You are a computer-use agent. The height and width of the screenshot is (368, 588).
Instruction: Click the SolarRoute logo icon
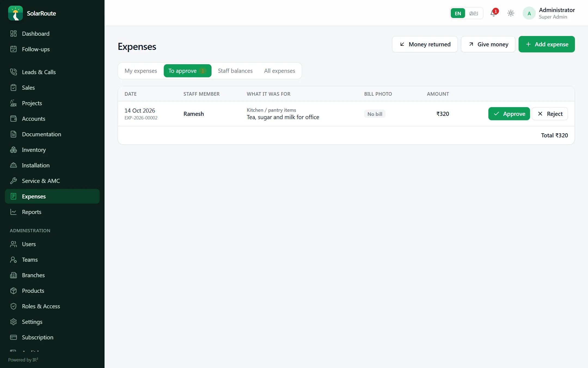click(x=16, y=13)
